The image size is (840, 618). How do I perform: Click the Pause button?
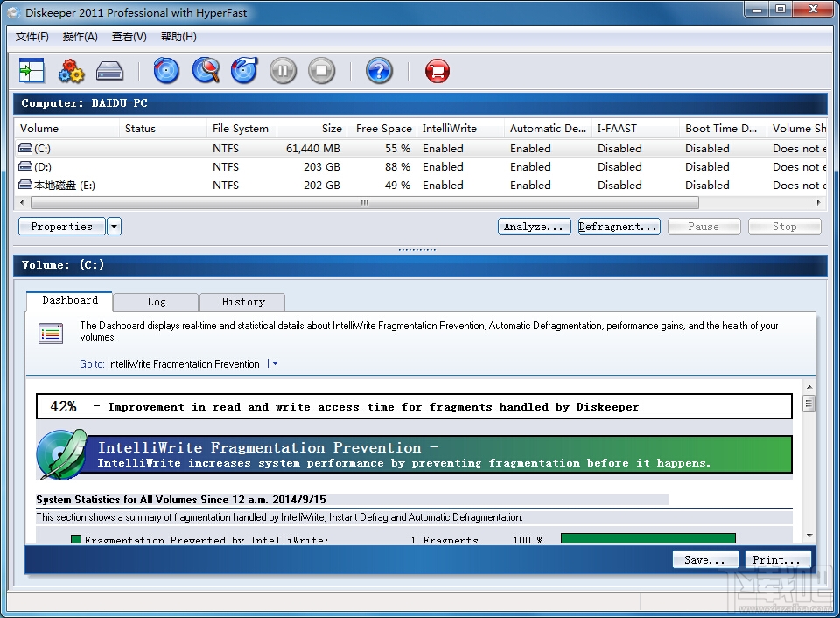[x=703, y=226]
